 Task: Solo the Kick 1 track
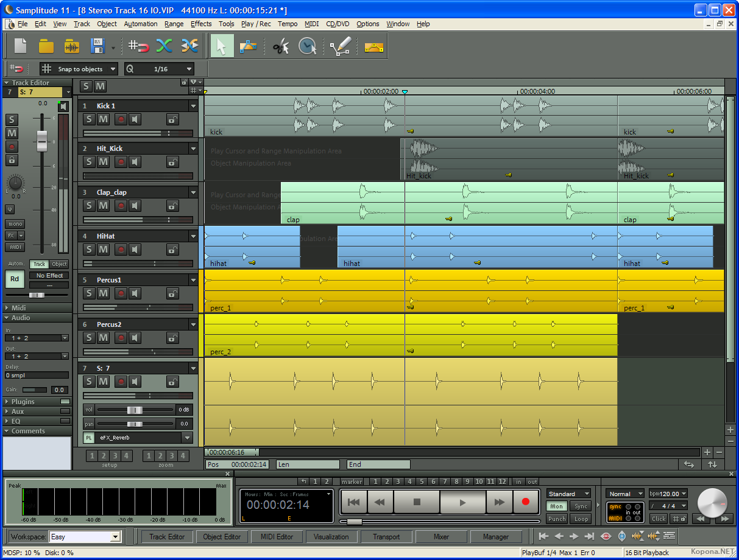click(89, 119)
